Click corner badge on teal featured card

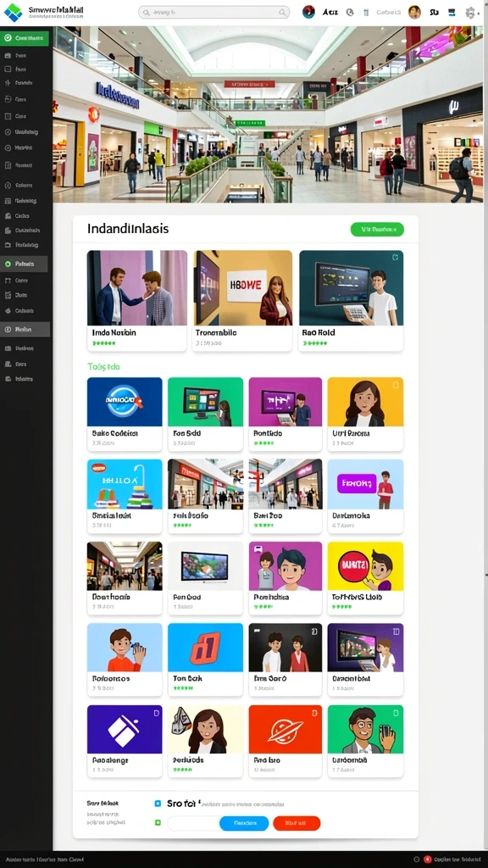tap(395, 258)
